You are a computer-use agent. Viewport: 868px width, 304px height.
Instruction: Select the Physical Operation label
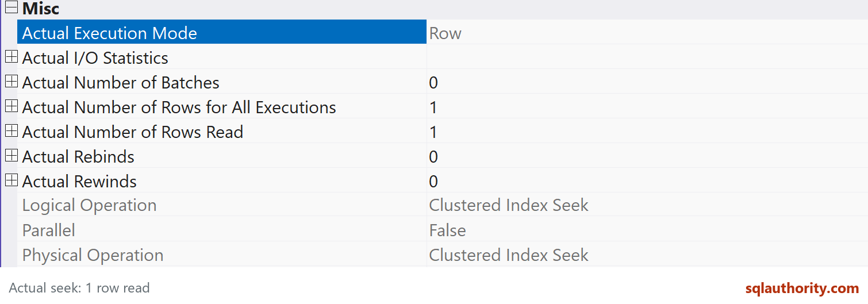[93, 255]
